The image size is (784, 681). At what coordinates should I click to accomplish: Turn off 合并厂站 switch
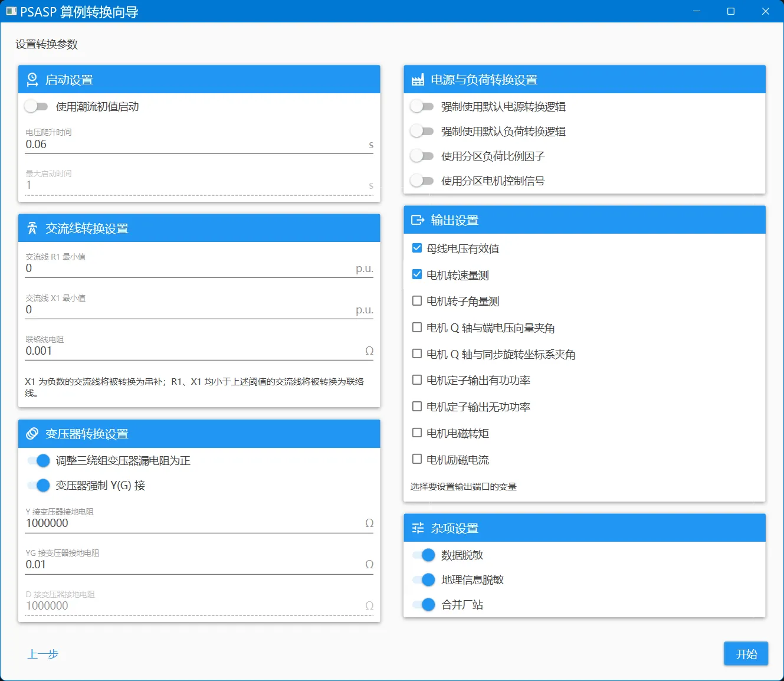click(424, 605)
